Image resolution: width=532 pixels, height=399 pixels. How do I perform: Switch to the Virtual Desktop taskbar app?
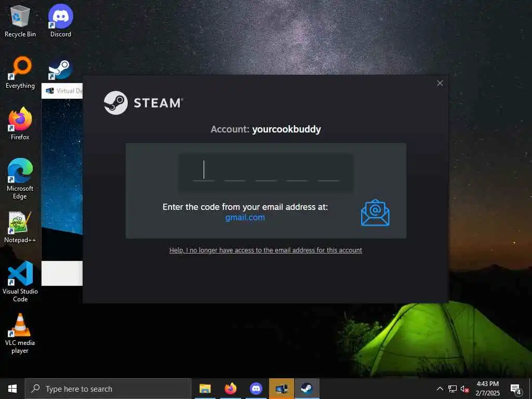point(281,389)
